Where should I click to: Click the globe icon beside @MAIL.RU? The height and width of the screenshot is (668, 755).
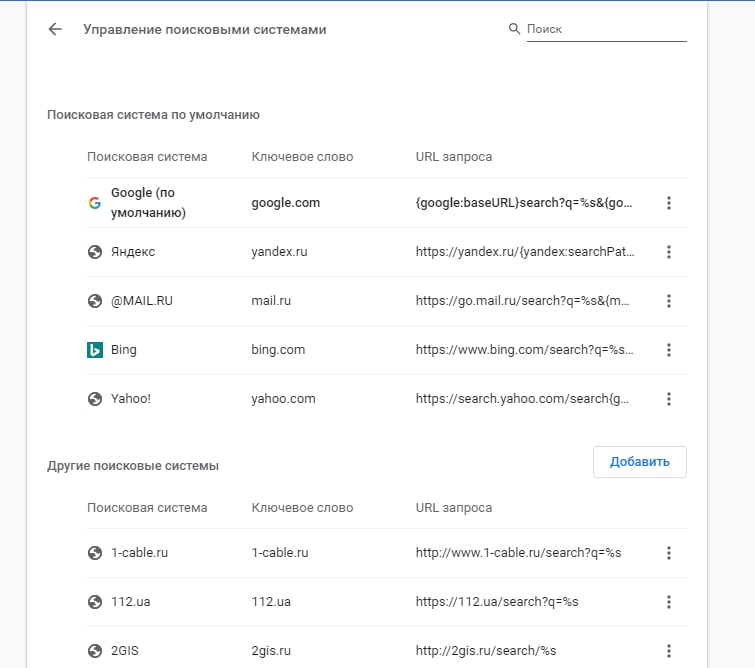click(95, 301)
